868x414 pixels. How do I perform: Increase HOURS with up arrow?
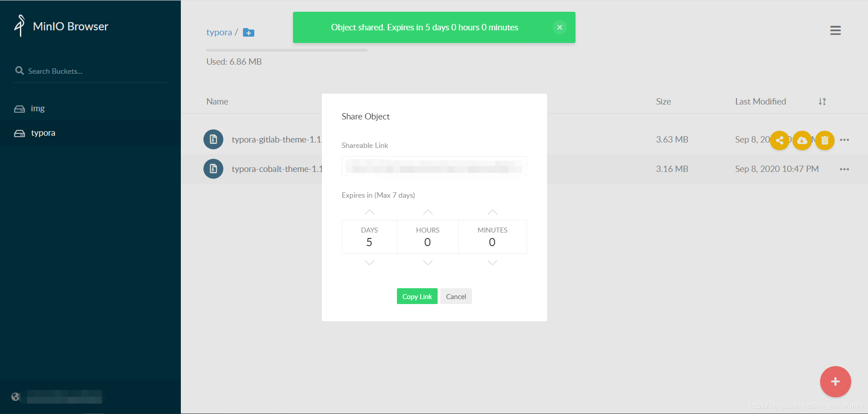(428, 212)
